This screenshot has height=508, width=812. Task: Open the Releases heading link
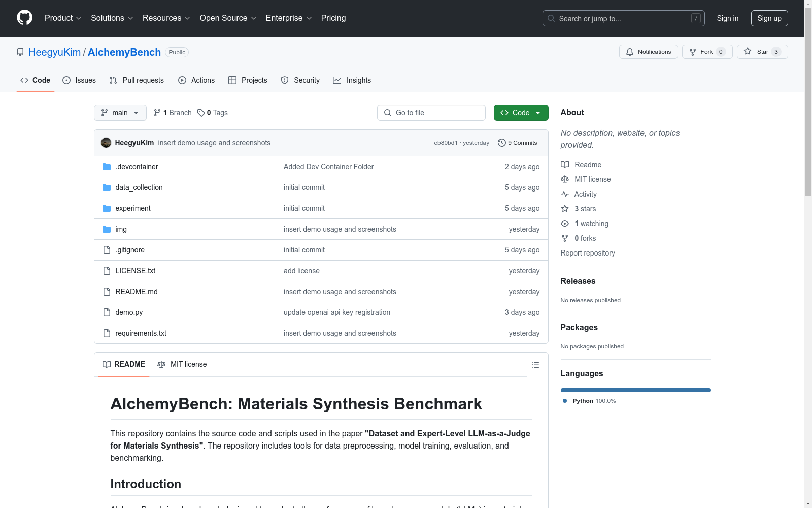click(x=578, y=281)
